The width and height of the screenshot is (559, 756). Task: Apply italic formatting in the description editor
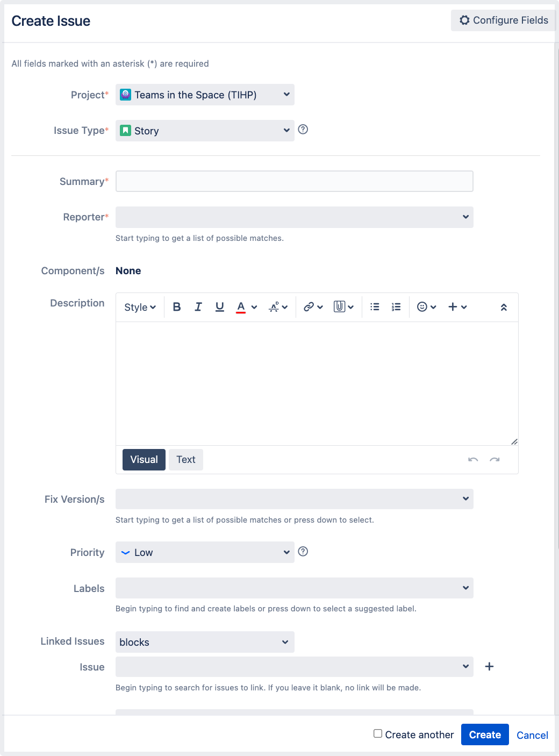[x=198, y=306]
